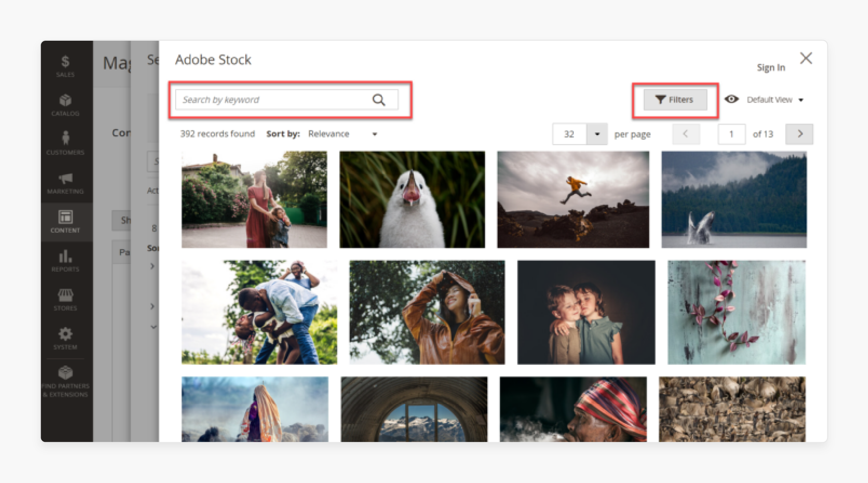Screen dimensions: 868x483
Task: Select the brown flock of birds photo
Action: pos(732,409)
